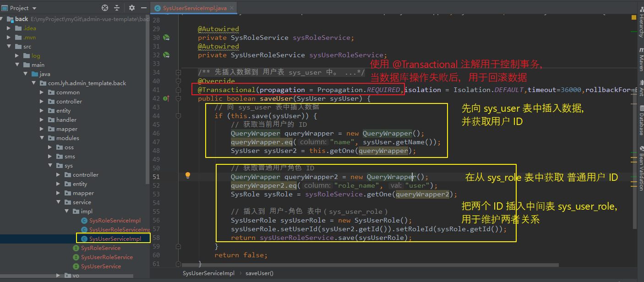Click the Java class icon on the editor tab

pyautogui.click(x=158, y=8)
